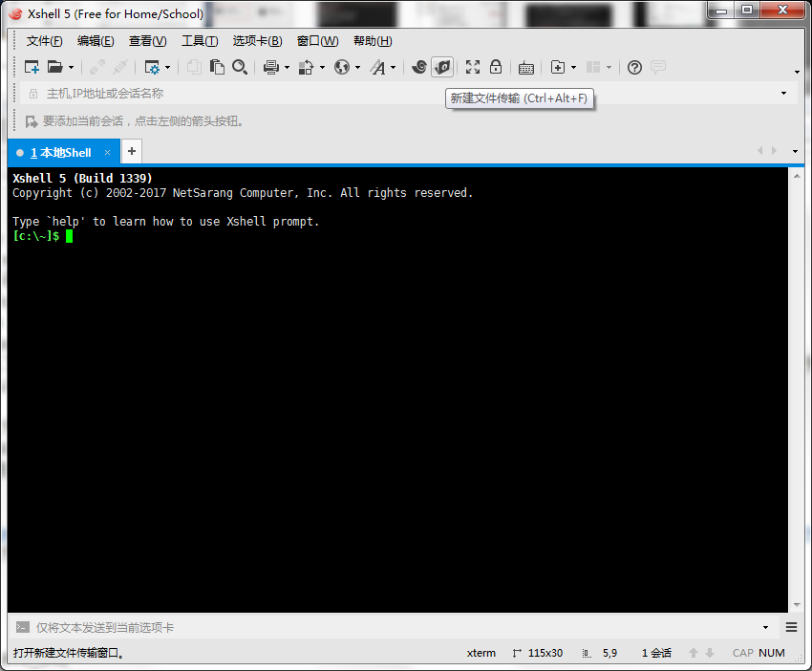Expand the Properties gear dropdown arrow
The width and height of the screenshot is (812, 671).
pyautogui.click(x=168, y=67)
